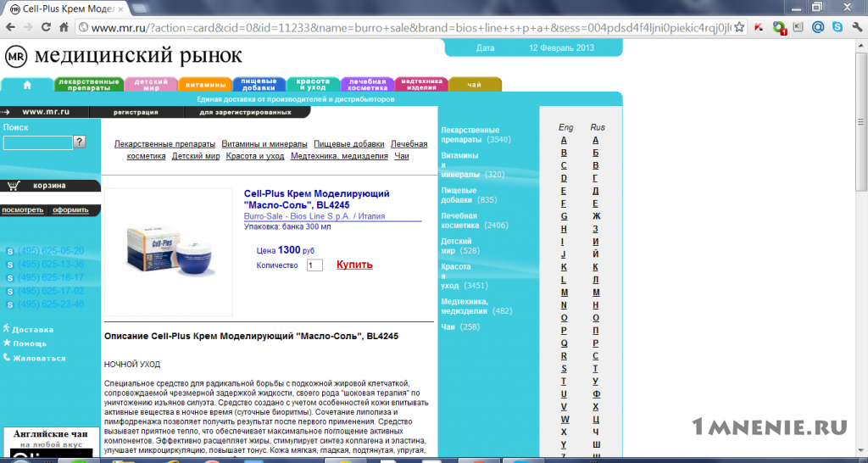The width and height of the screenshot is (868, 463).
Task: Switch to the лечебная косметика tab
Action: tap(368, 85)
